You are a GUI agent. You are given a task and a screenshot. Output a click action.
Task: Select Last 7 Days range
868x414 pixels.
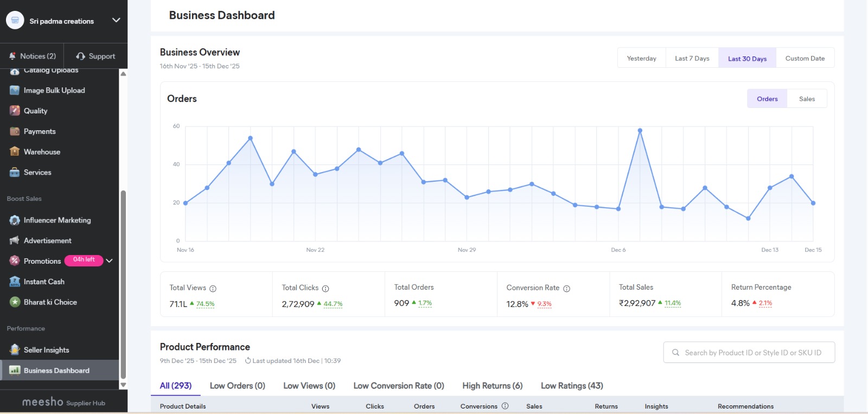pyautogui.click(x=692, y=59)
